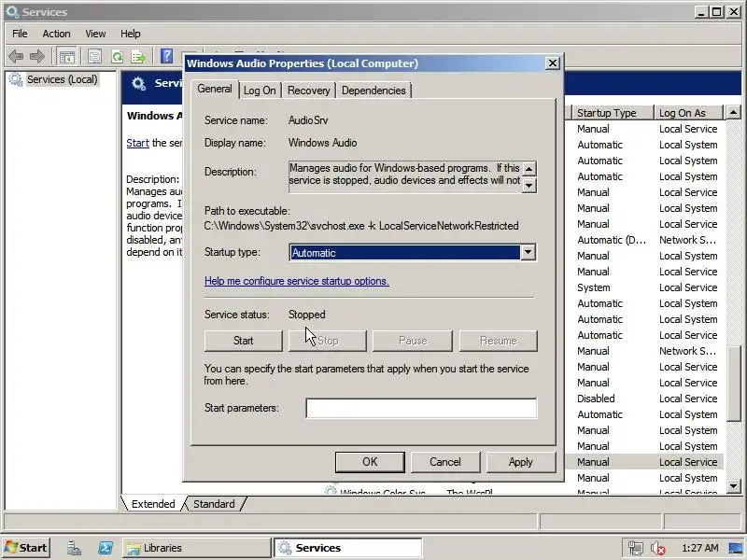This screenshot has width=747, height=560.
Task: Click the executable path text svchost.exe
Action: (337, 226)
